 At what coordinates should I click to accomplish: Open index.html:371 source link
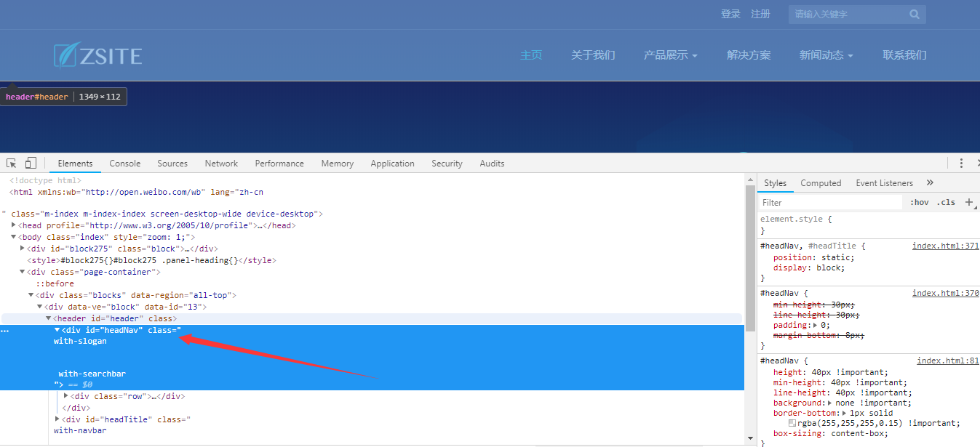(x=946, y=246)
